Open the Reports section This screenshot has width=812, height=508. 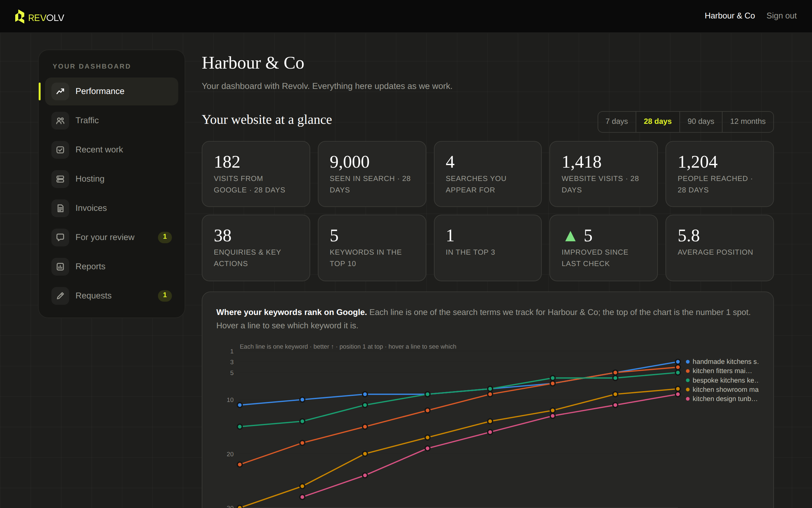click(111, 267)
